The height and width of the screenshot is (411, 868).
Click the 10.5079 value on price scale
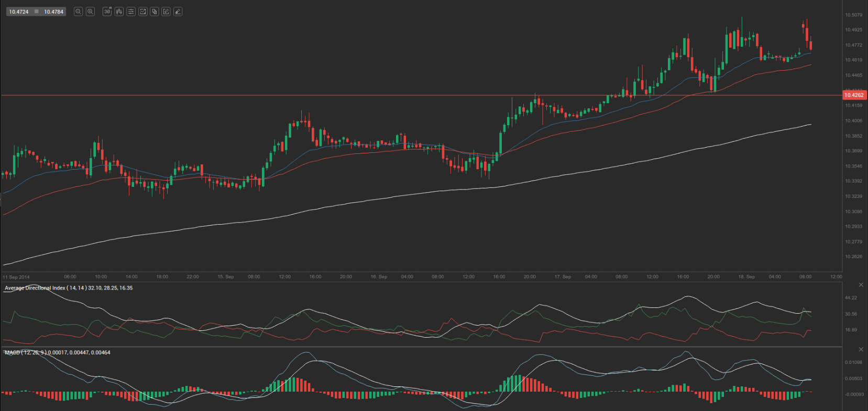[x=853, y=15]
